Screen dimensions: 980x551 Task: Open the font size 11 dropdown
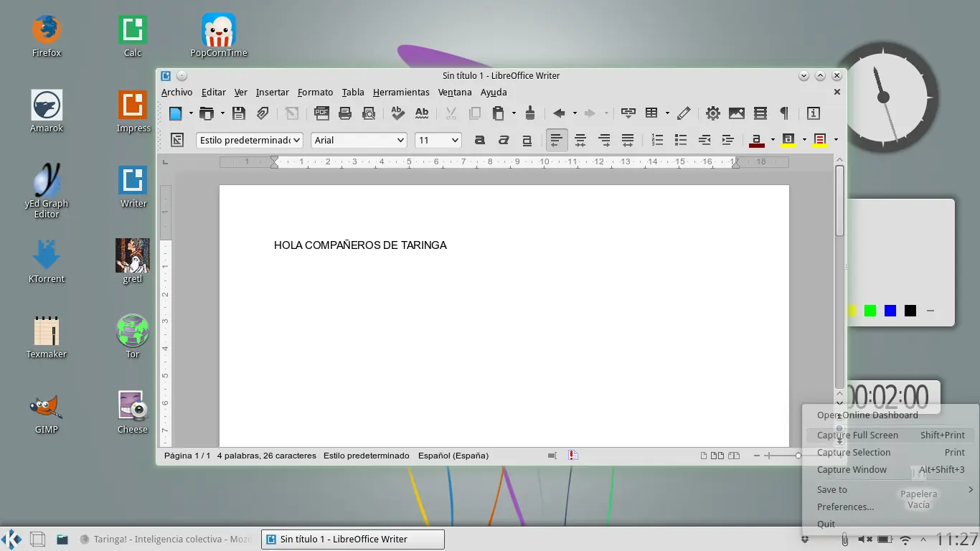point(454,141)
